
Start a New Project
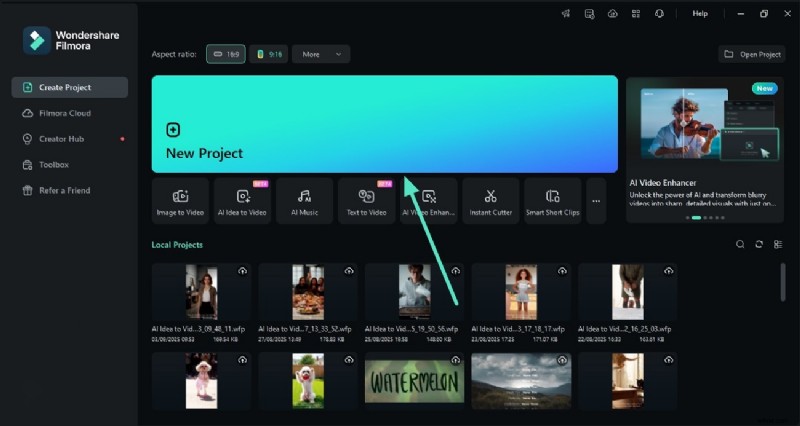coord(384,124)
